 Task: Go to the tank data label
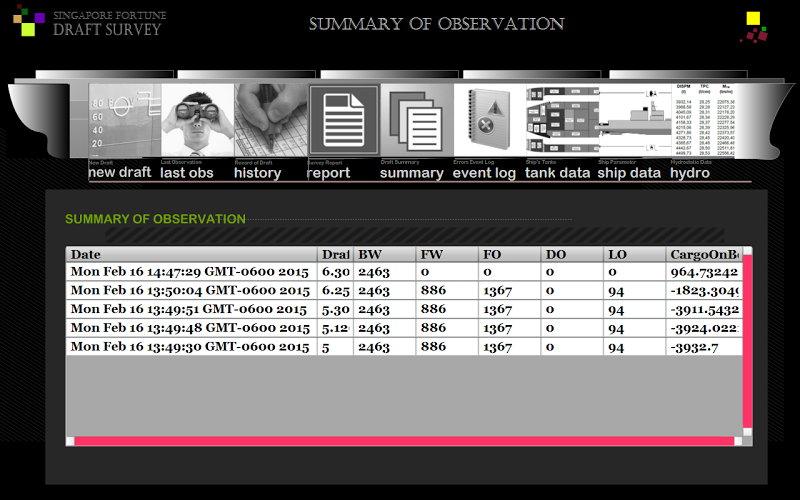pos(558,173)
